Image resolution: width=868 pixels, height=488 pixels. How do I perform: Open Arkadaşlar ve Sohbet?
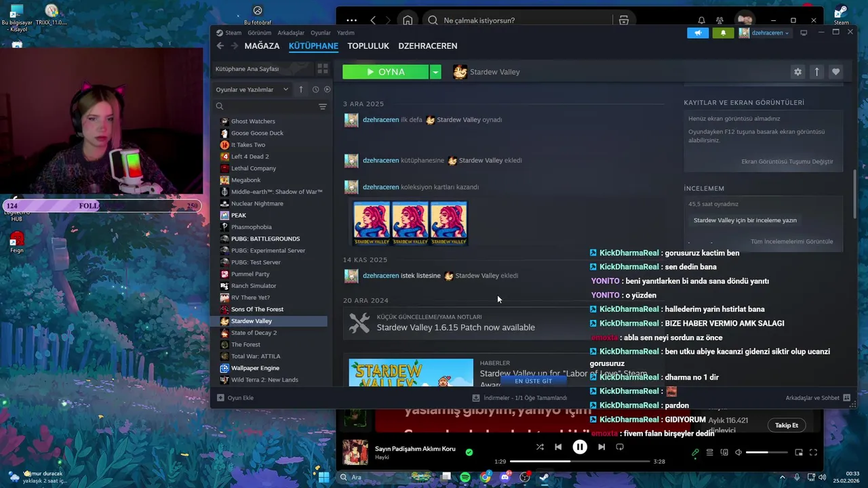click(x=818, y=398)
